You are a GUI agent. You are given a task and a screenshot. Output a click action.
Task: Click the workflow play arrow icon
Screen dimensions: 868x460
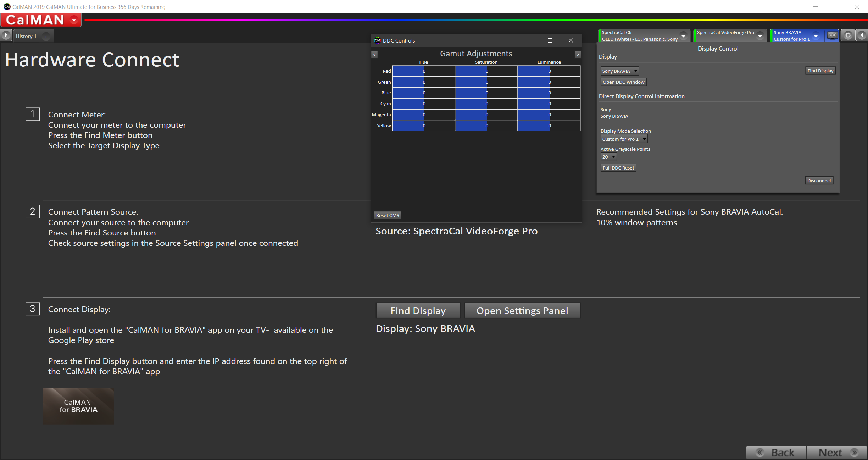coord(6,35)
